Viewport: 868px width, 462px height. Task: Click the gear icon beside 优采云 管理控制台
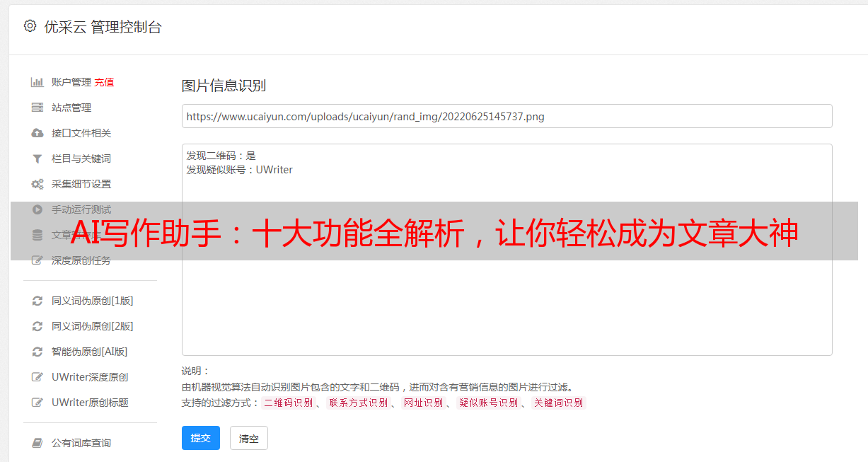pos(30,26)
